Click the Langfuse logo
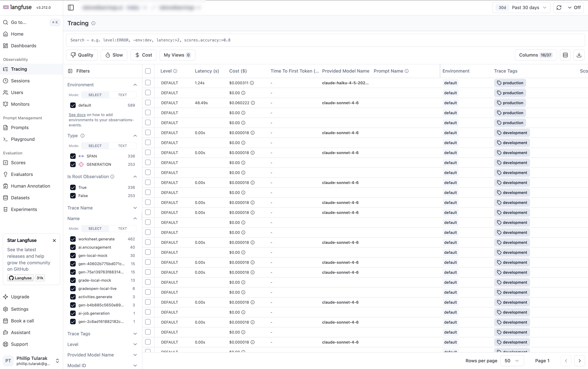588x369 pixels. pyautogui.click(x=17, y=7)
